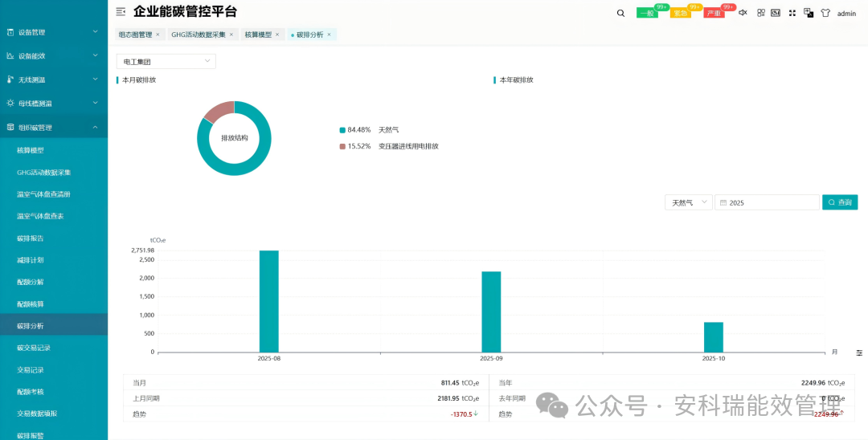Viewport: 868px width, 440px height.
Task: Click the 设备能效 chart icon
Action: click(x=10, y=56)
